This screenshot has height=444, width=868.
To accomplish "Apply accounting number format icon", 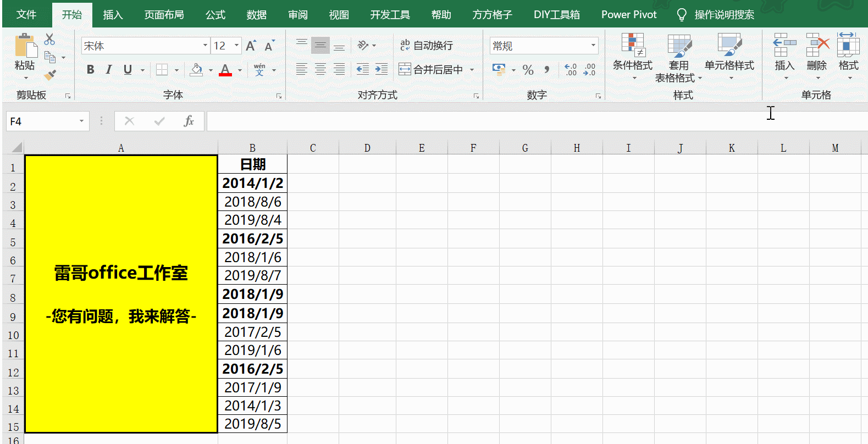I will (499, 69).
